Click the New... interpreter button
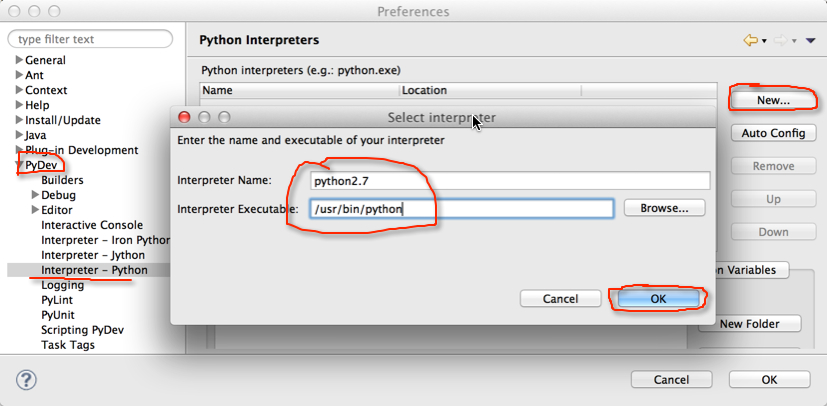 [773, 100]
